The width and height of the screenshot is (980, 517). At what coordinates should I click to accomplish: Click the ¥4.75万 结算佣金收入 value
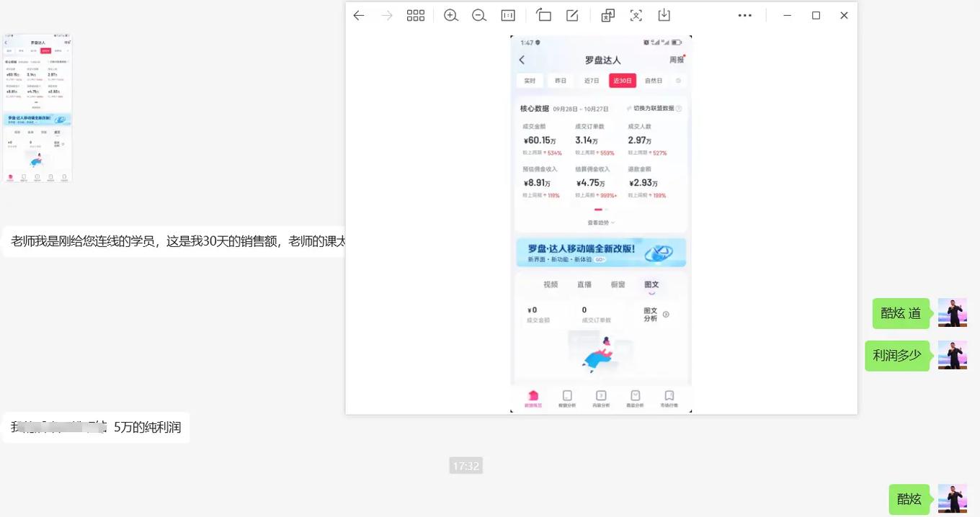coord(589,183)
